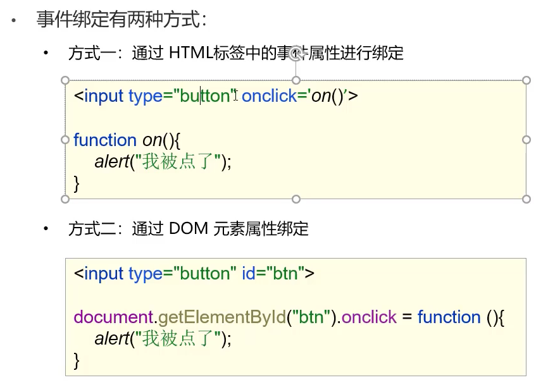The image size is (548, 392).
Task: Click the right-middle handle of the selected text box
Action: pos(526,140)
